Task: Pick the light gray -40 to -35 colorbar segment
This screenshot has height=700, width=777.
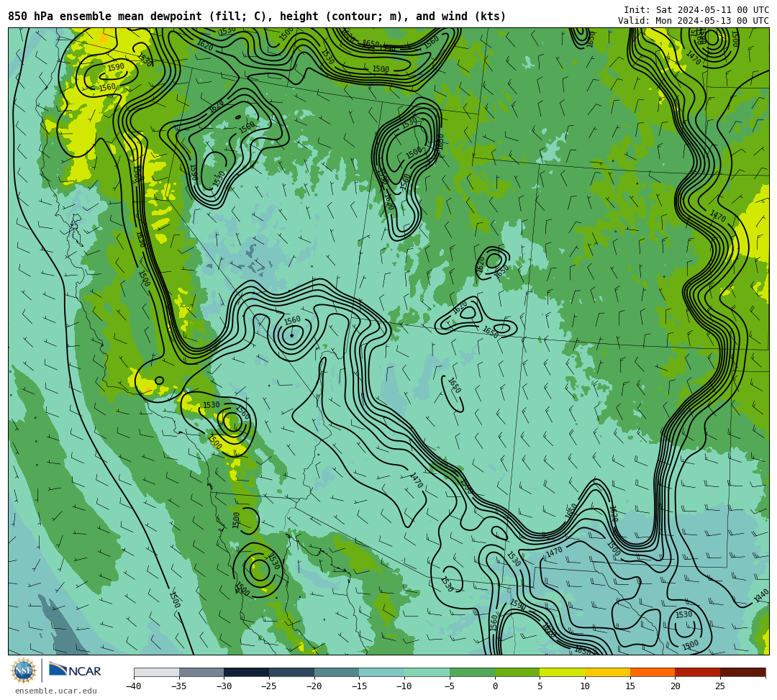Action: pyautogui.click(x=157, y=672)
